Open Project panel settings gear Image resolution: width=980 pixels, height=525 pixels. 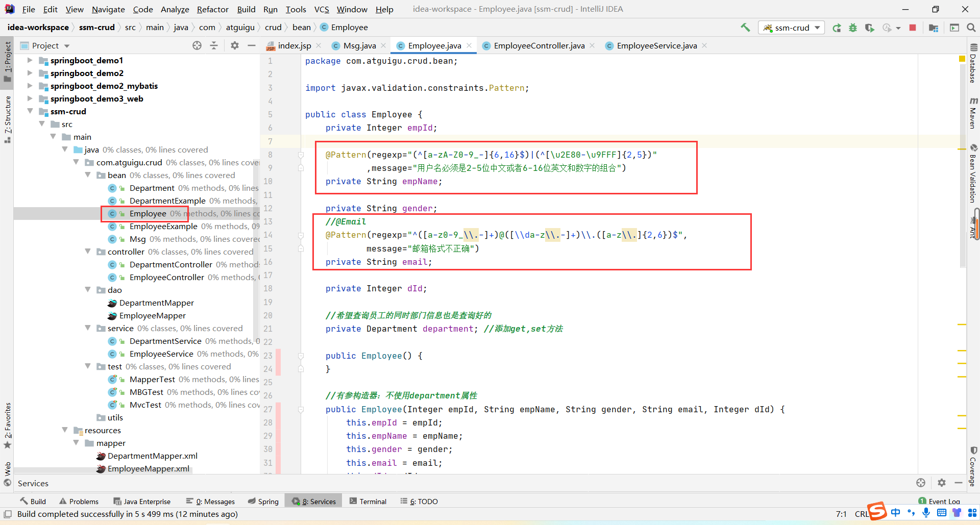(235, 45)
